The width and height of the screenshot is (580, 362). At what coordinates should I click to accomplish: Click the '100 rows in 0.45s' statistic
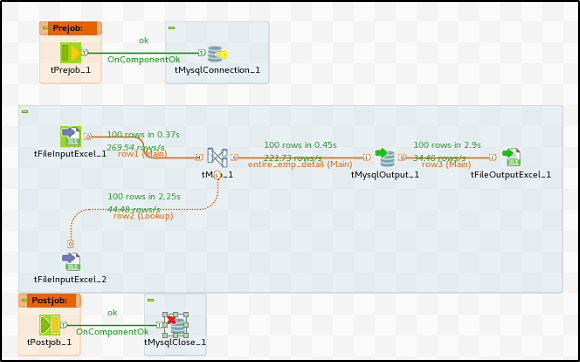(300, 145)
